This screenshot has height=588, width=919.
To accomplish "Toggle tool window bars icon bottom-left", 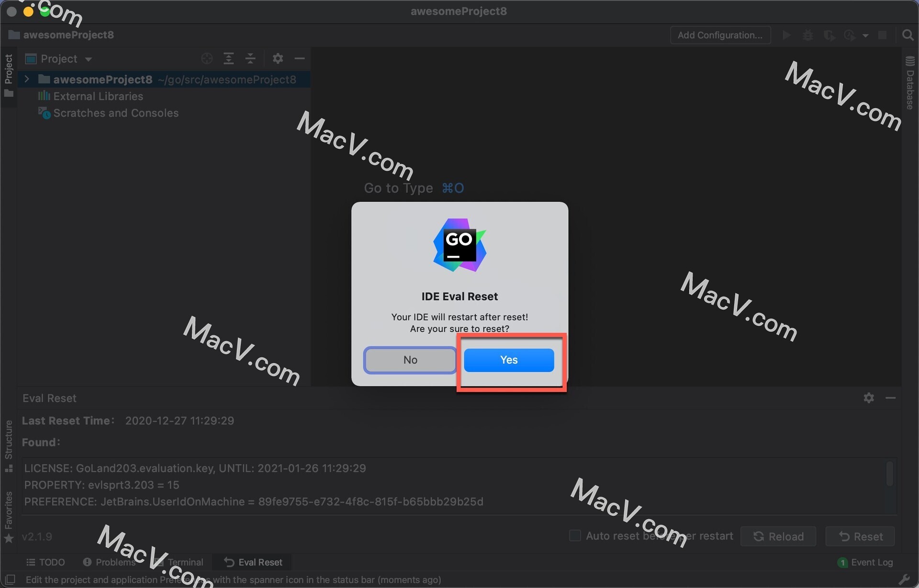I will (10, 579).
